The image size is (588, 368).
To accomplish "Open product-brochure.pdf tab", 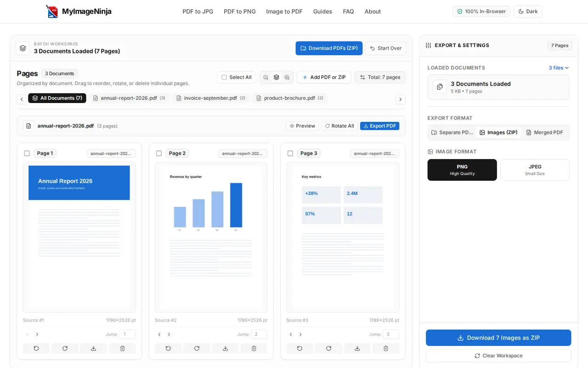I will [289, 98].
